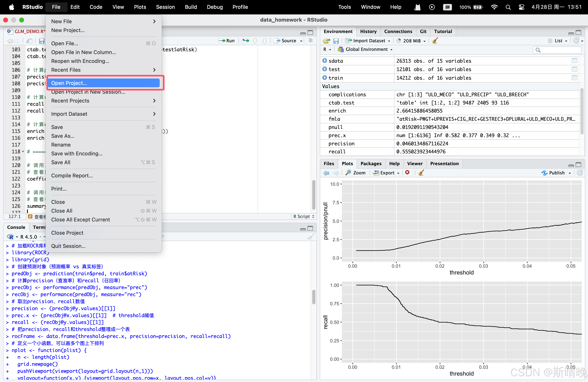The height and width of the screenshot is (382, 588).
Task: Click the environment search field
Action: click(559, 50)
